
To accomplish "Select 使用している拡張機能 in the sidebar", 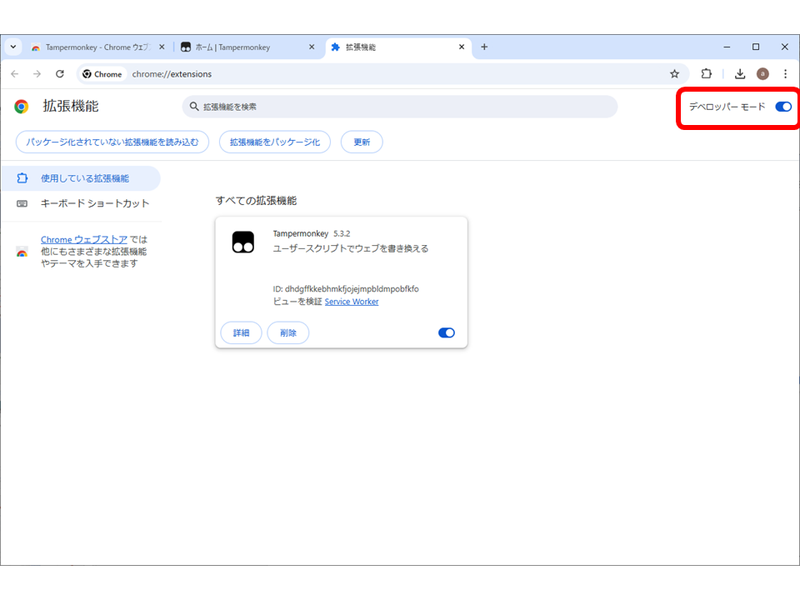I will [x=82, y=178].
